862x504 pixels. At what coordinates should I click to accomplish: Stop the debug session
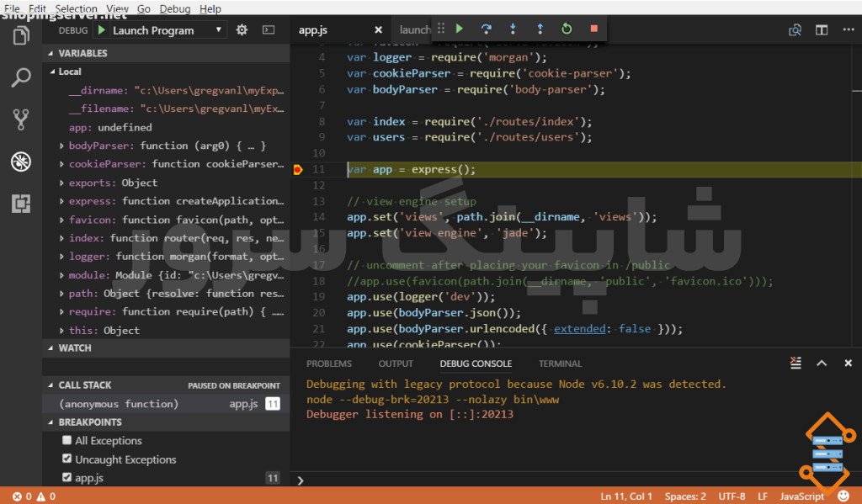(593, 29)
